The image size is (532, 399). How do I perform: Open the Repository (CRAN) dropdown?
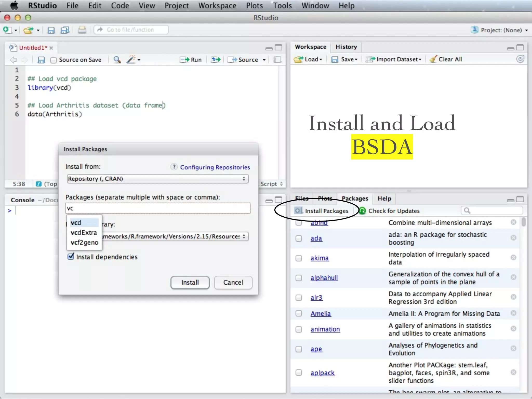tap(158, 179)
